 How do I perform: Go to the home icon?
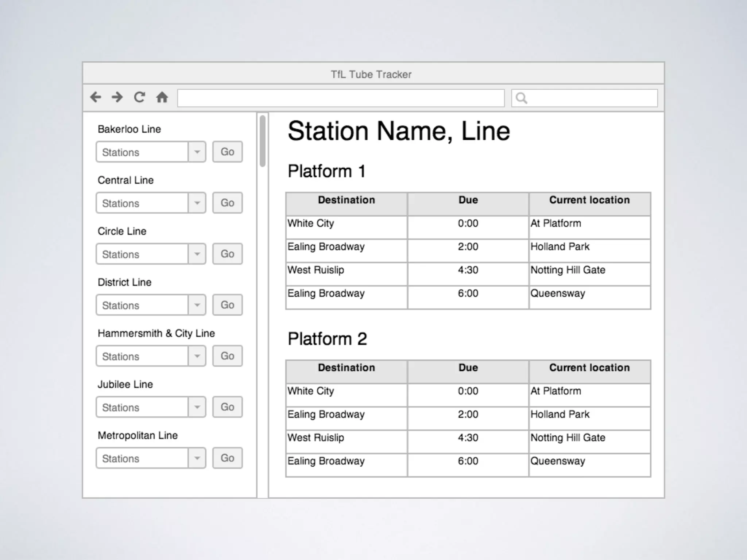162,97
